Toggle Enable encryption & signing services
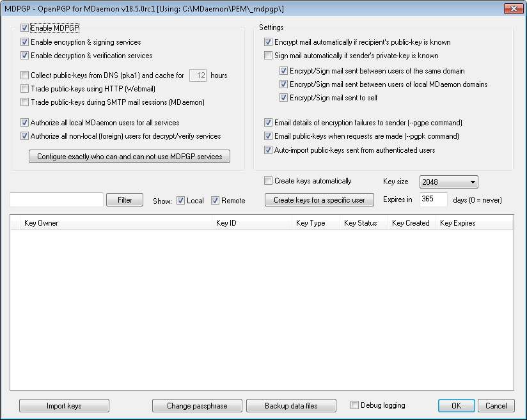 [24, 42]
